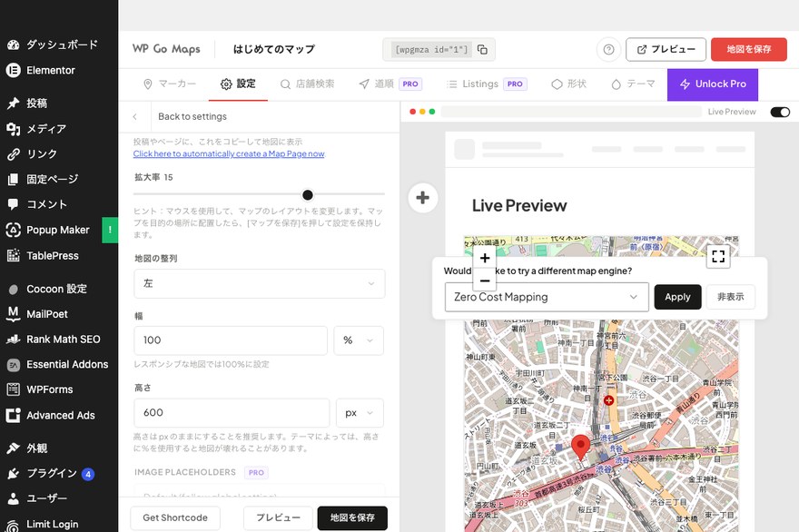
Task: Click the Apply button
Action: tap(677, 297)
